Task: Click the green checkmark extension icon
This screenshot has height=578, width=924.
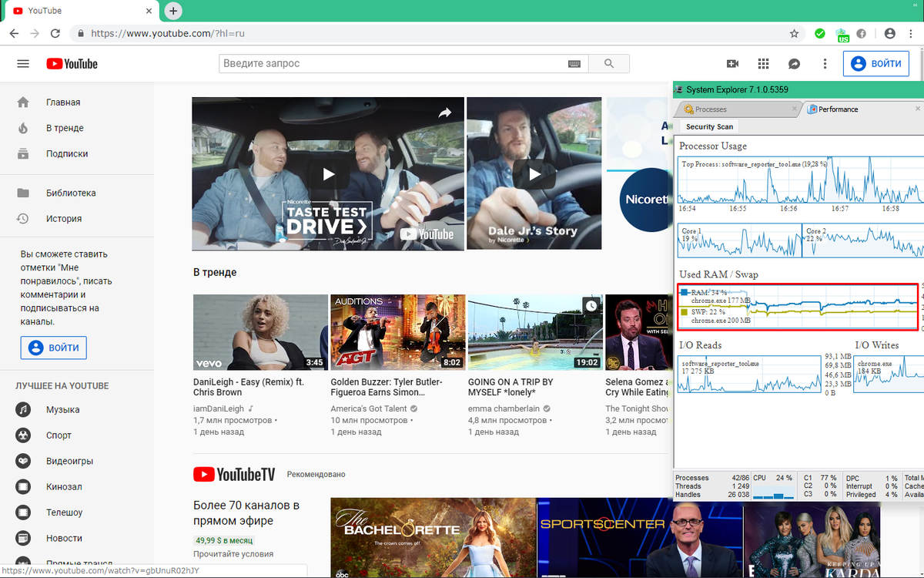Action: [x=820, y=34]
